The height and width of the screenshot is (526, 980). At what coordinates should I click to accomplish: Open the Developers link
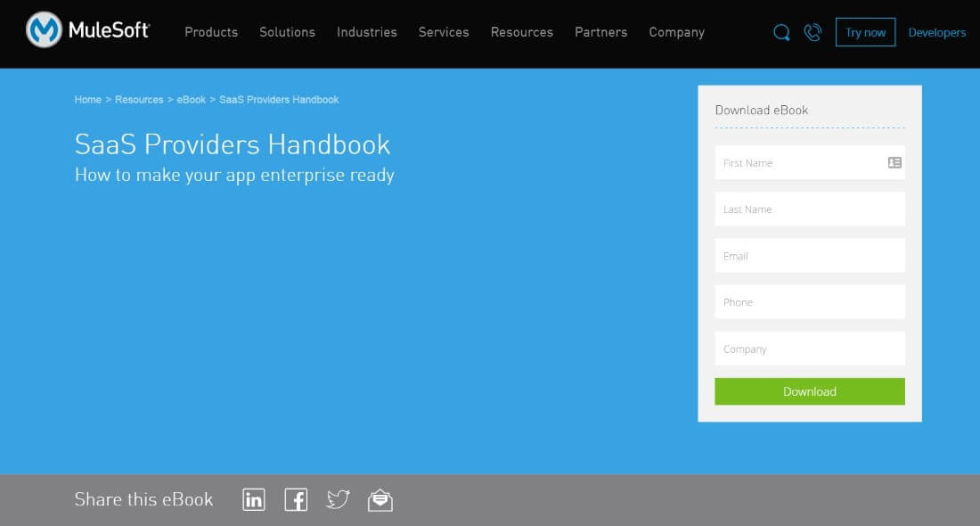click(936, 32)
